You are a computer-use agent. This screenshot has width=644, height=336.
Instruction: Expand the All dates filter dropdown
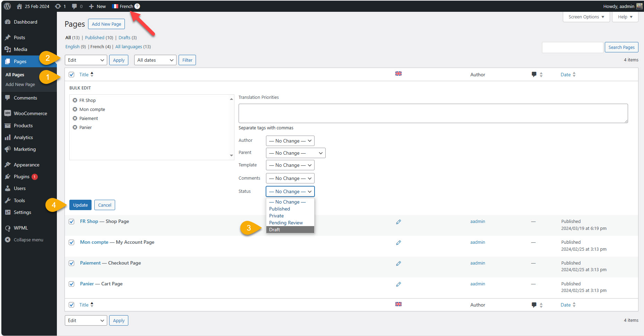pyautogui.click(x=155, y=60)
